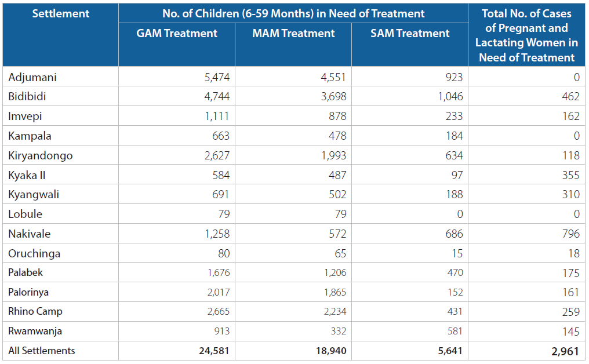Click the Bidibidi GAM value 4,744
The height and width of the screenshot is (364, 589).
[x=217, y=97]
